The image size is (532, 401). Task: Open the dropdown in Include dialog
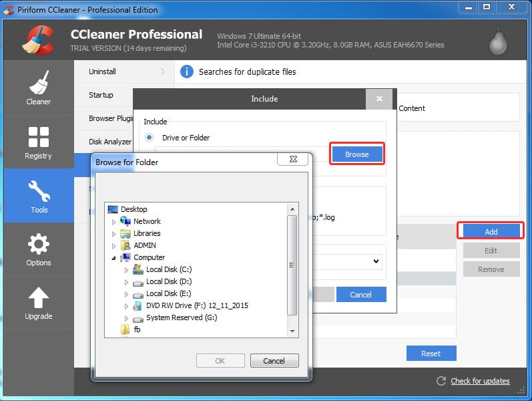coord(376,260)
